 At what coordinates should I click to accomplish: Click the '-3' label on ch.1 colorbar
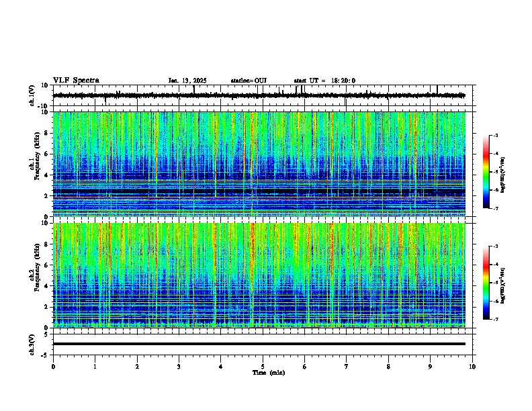coord(495,136)
